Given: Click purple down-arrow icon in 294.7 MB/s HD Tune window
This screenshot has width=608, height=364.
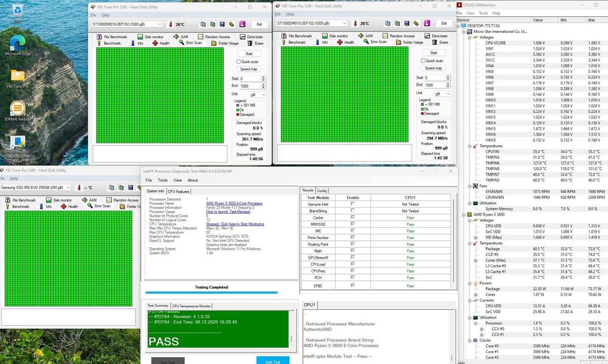Looking at the screenshot, I should point(427,23).
